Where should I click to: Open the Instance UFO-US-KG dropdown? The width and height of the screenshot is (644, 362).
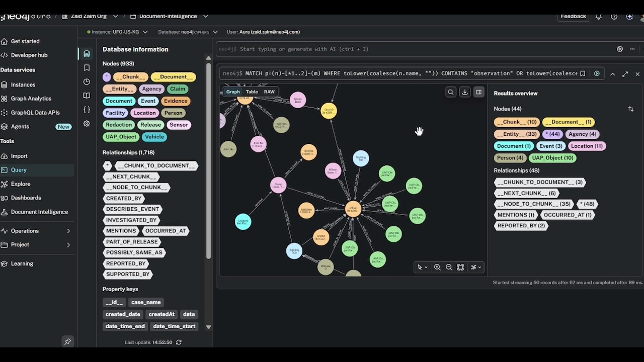[x=117, y=32]
